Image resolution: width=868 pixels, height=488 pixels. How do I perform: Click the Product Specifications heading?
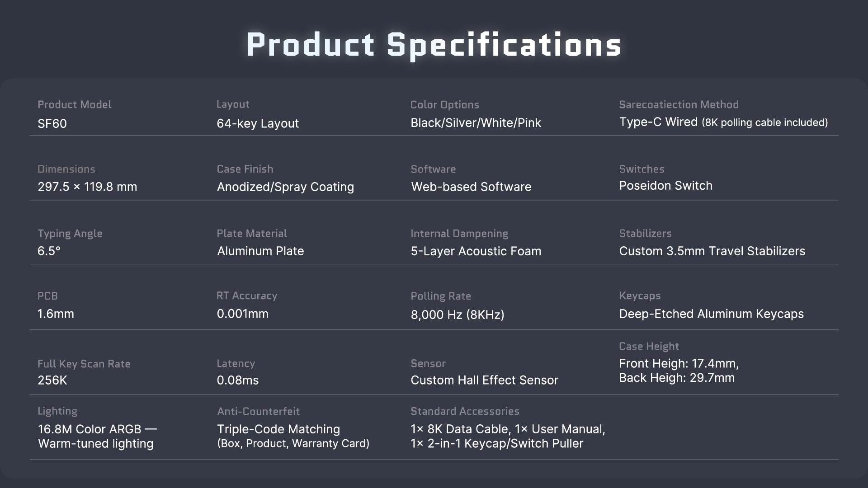click(434, 45)
